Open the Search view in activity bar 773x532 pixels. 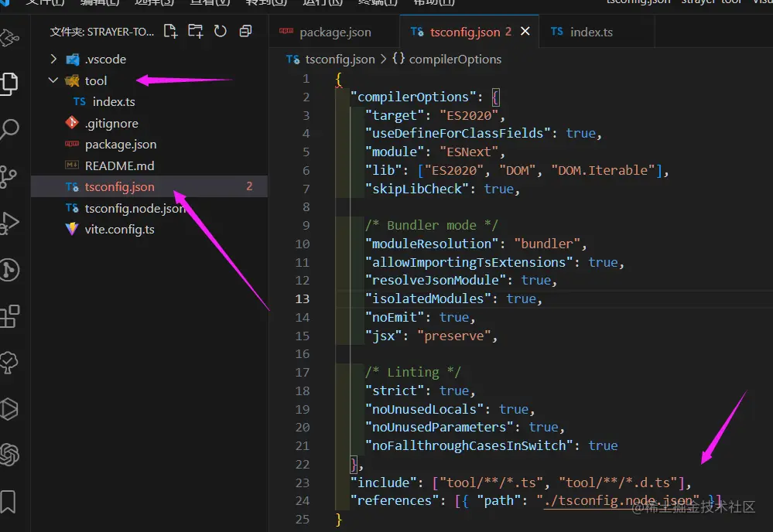point(10,130)
